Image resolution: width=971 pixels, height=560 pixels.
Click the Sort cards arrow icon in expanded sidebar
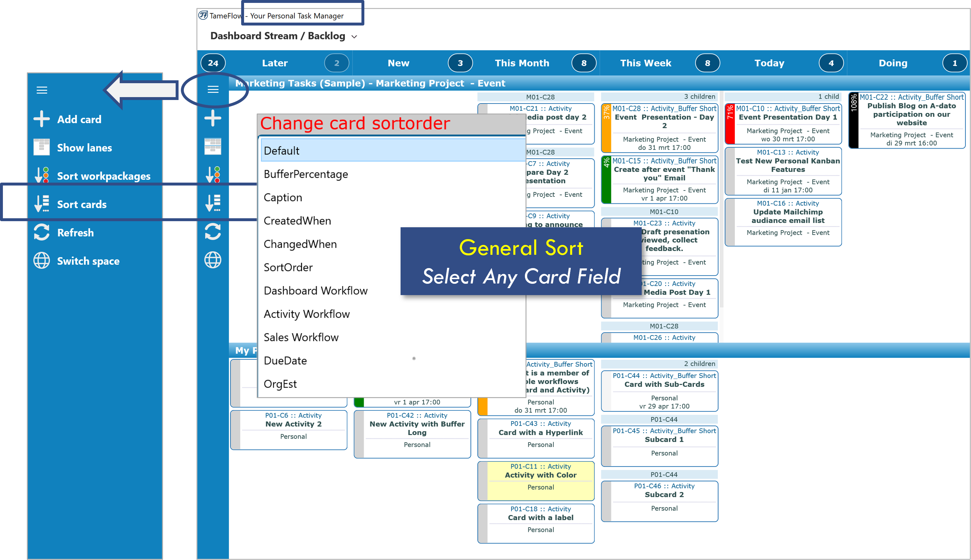[41, 203]
